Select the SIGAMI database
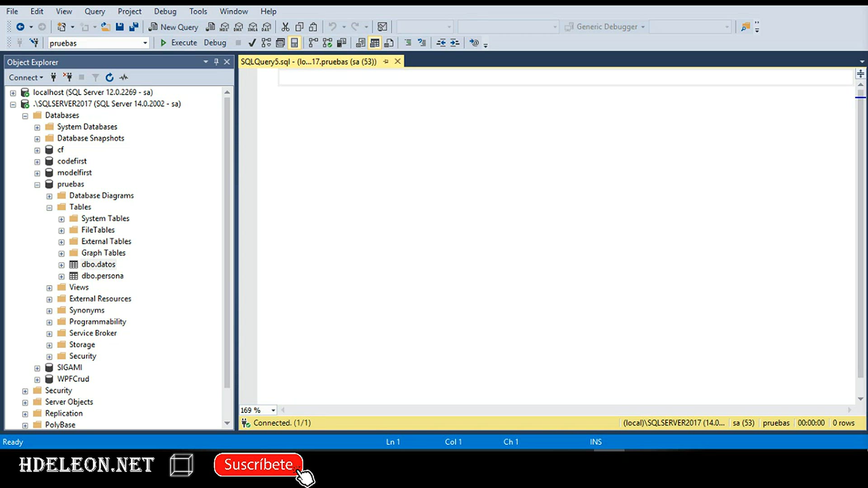Screen dimensions: 868x488 (70, 367)
